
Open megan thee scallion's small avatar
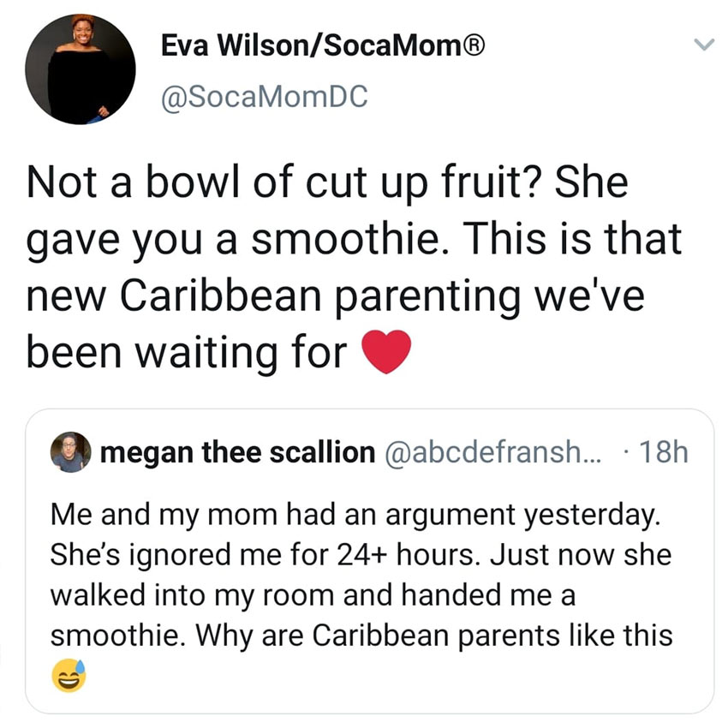pyautogui.click(x=70, y=451)
